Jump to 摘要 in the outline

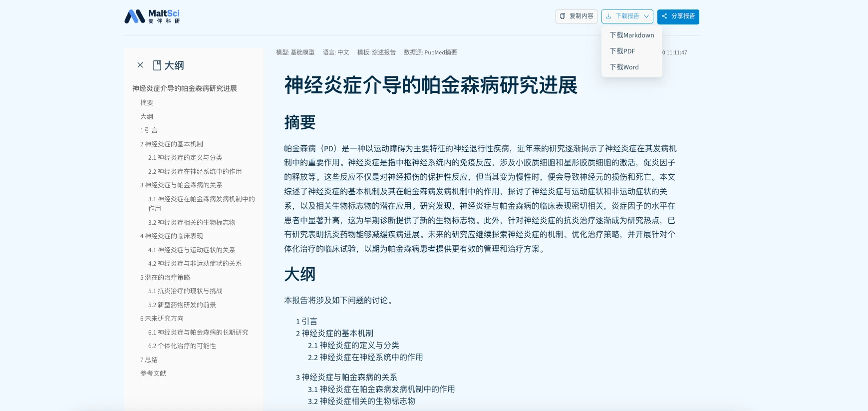pos(147,102)
